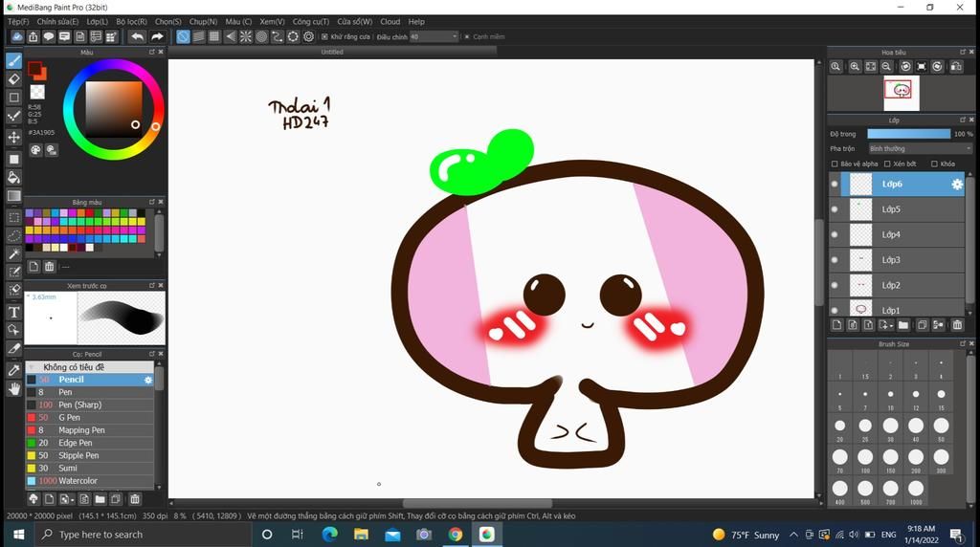Hide the Lớp5 layer visibility dot
Viewport: 980px width, 547px height.
[835, 209]
